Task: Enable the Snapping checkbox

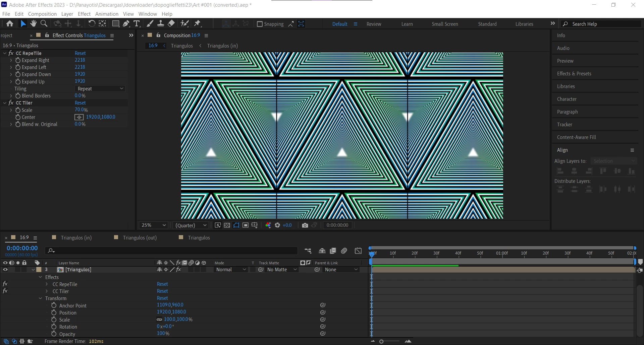Action: [260, 24]
